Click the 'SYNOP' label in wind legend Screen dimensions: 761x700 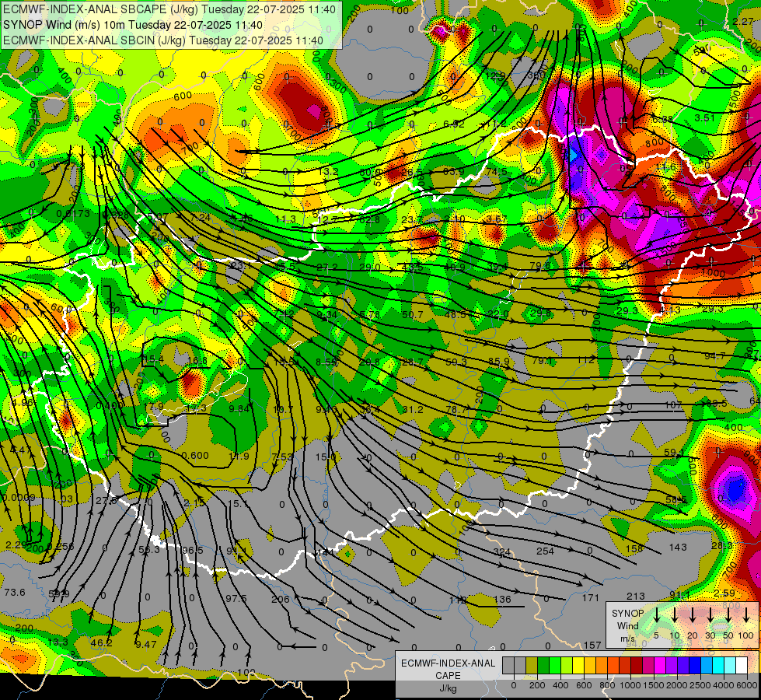627,613
